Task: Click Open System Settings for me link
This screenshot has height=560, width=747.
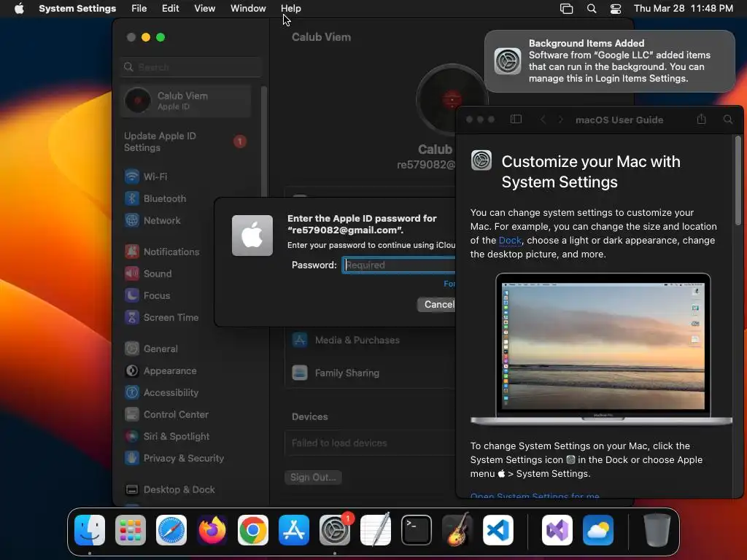Action: [x=535, y=495]
